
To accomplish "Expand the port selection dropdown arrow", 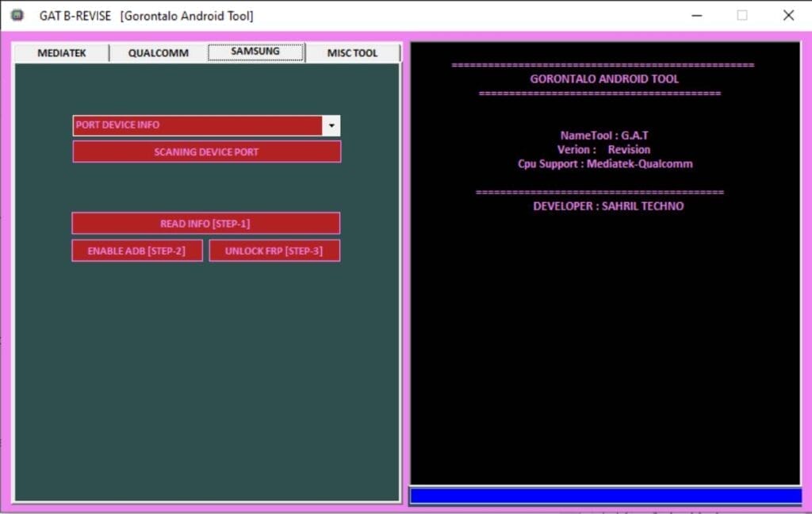I will (x=332, y=125).
